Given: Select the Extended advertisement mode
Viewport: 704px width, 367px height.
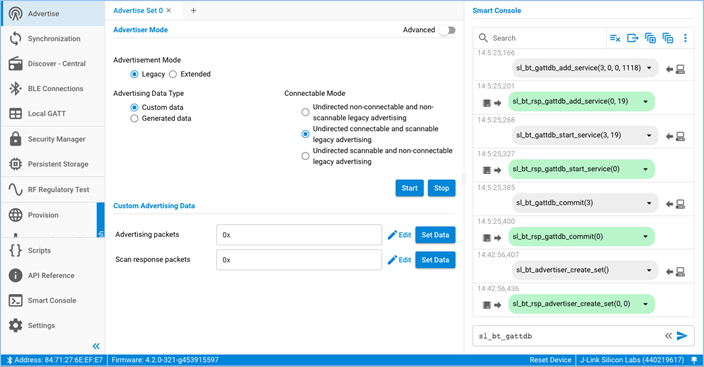Looking at the screenshot, I should click(x=173, y=74).
